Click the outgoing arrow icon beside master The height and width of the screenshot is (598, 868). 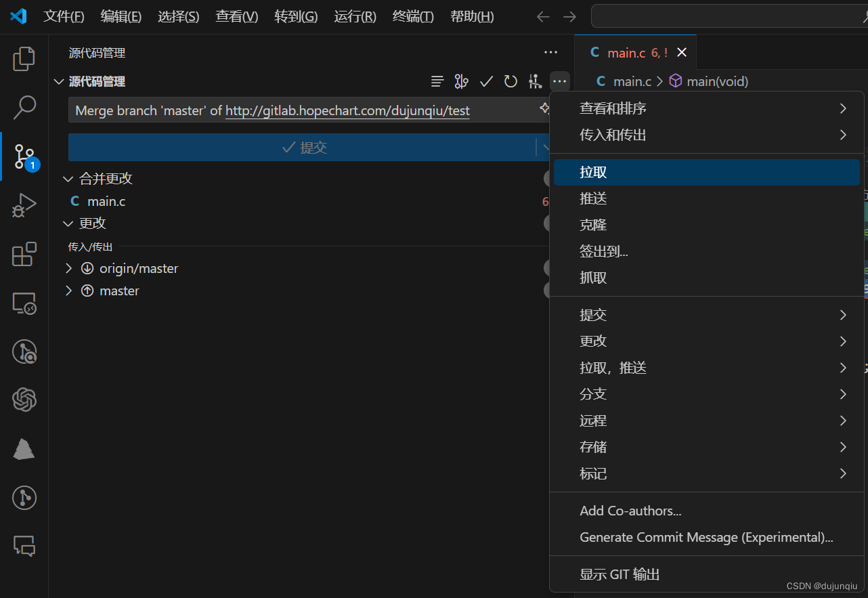point(87,291)
